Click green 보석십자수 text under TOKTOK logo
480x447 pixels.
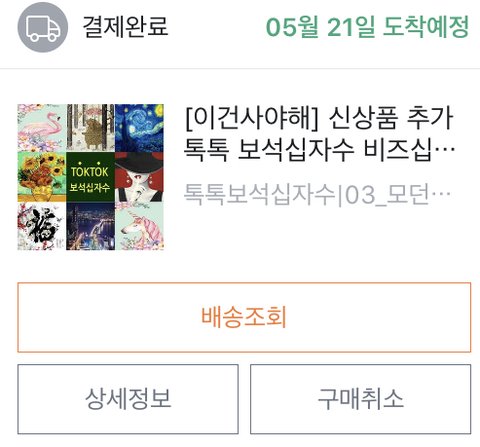(90, 187)
